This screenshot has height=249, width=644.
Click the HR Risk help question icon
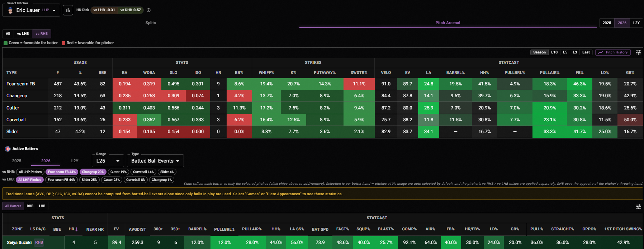pyautogui.click(x=148, y=10)
